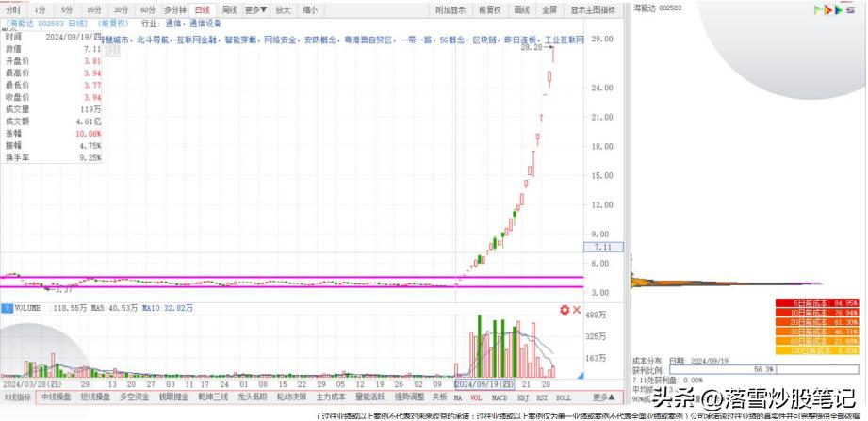The height and width of the screenshot is (421, 868).
Task: Select the 强势调整 indicator
Action: [410, 397]
